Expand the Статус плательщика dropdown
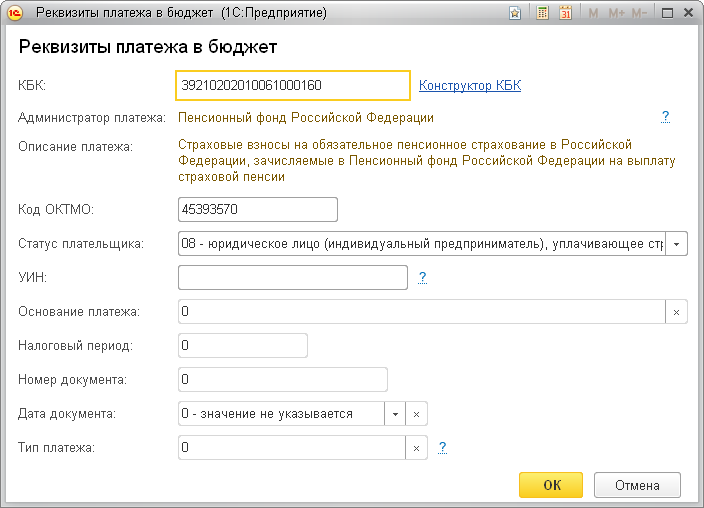704x508 pixels. click(676, 244)
